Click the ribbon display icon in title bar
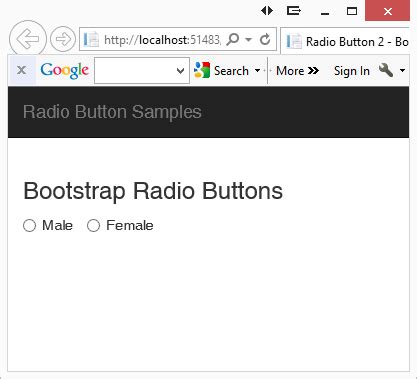Image resolution: width=417 pixels, height=379 pixels. (294, 11)
